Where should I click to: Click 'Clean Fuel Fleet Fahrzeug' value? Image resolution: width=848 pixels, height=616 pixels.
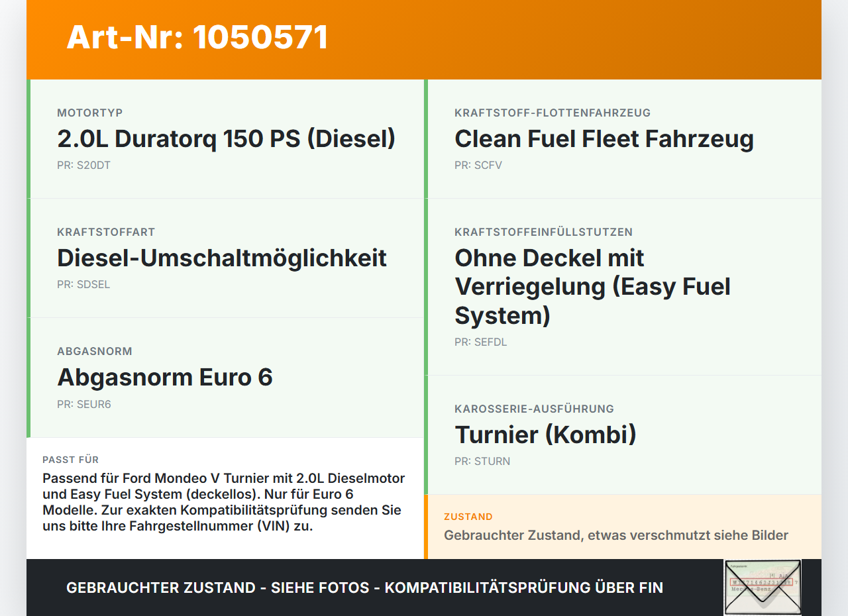[x=604, y=139]
